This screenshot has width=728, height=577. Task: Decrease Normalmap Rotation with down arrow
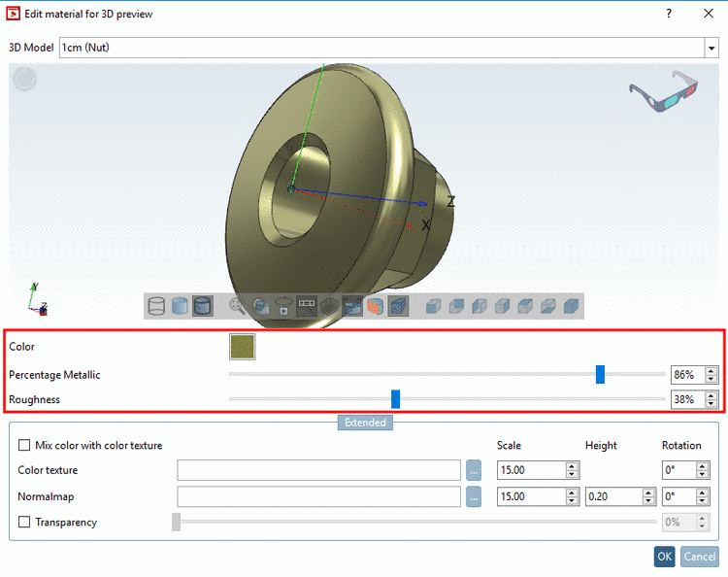[703, 501]
